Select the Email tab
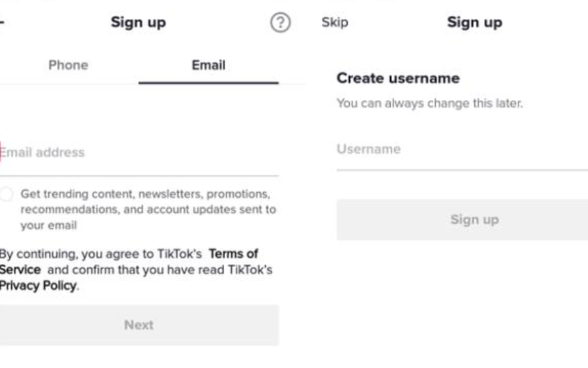 [209, 65]
